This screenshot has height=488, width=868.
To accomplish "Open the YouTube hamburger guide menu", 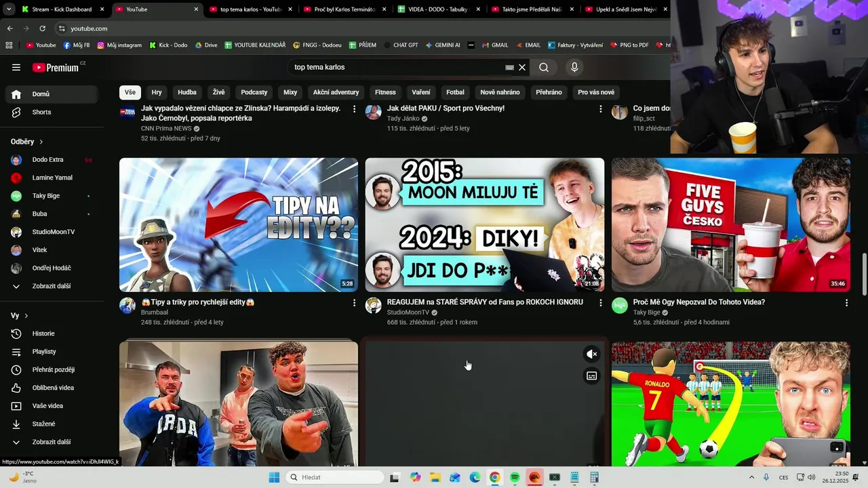I will [x=16, y=67].
